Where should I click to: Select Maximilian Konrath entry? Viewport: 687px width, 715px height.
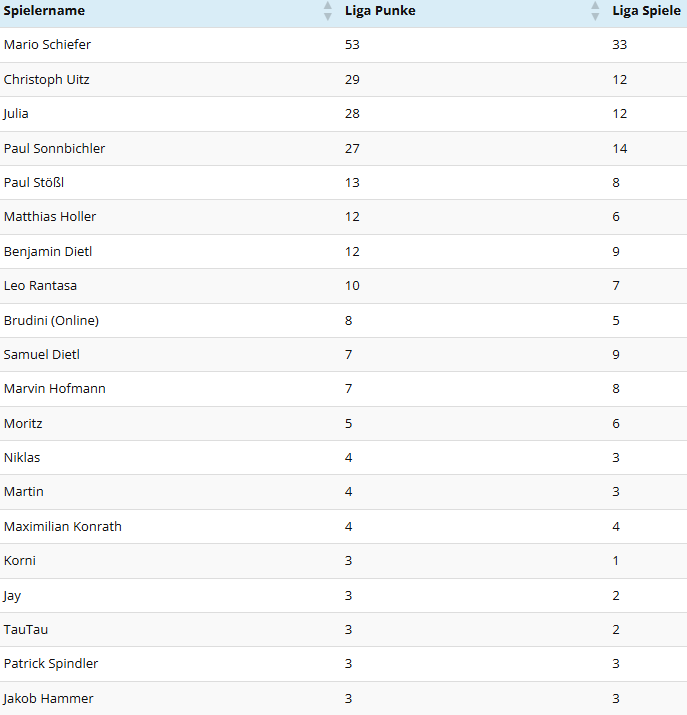coord(343,527)
